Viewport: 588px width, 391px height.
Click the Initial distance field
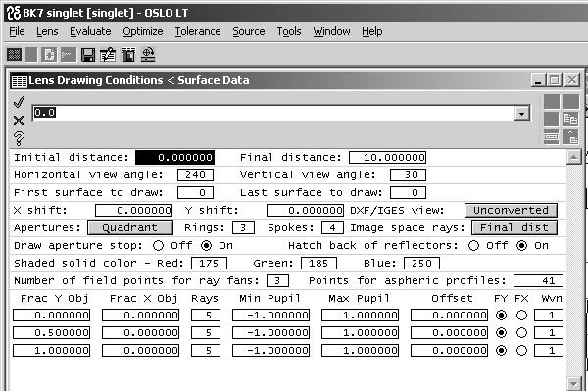[x=175, y=158]
